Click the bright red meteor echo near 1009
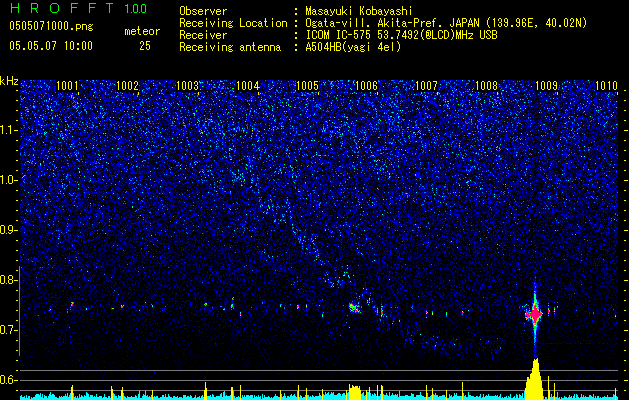Screen dimensions: 629x400 [535, 314]
